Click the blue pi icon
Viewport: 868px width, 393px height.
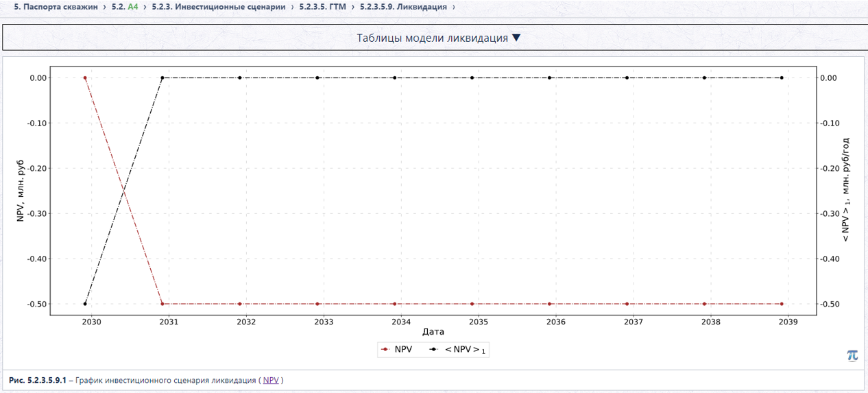(852, 355)
